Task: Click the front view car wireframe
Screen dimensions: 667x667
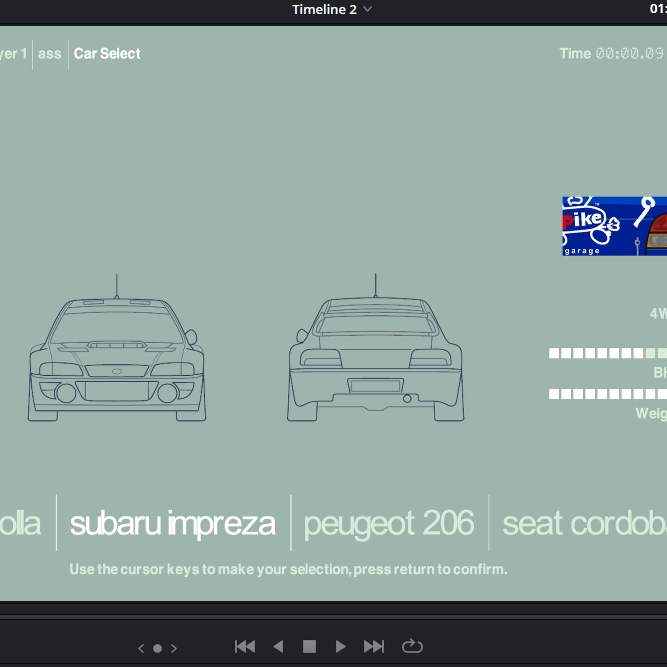Action: [117, 348]
